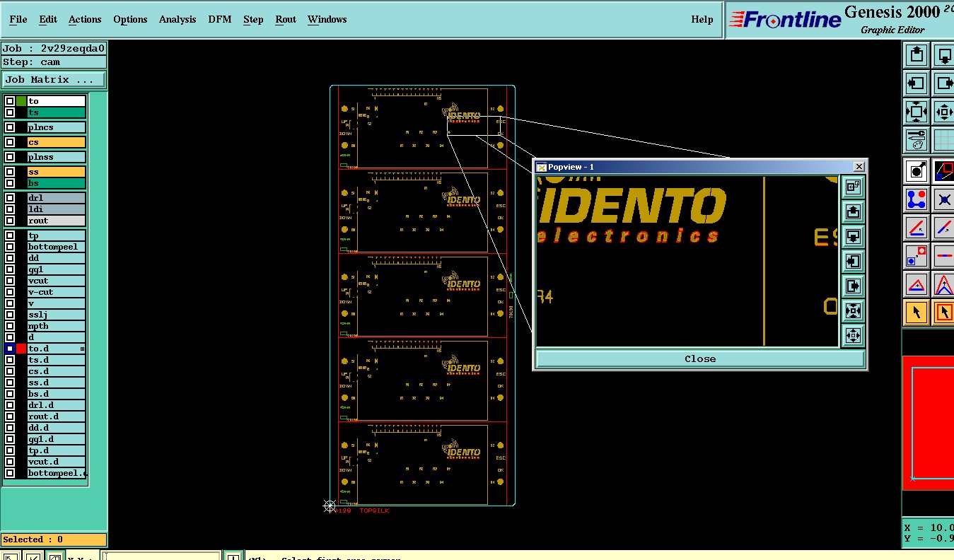This screenshot has width=954, height=560.
Task: Select the 'drl.d' layer name
Action: pos(57,405)
